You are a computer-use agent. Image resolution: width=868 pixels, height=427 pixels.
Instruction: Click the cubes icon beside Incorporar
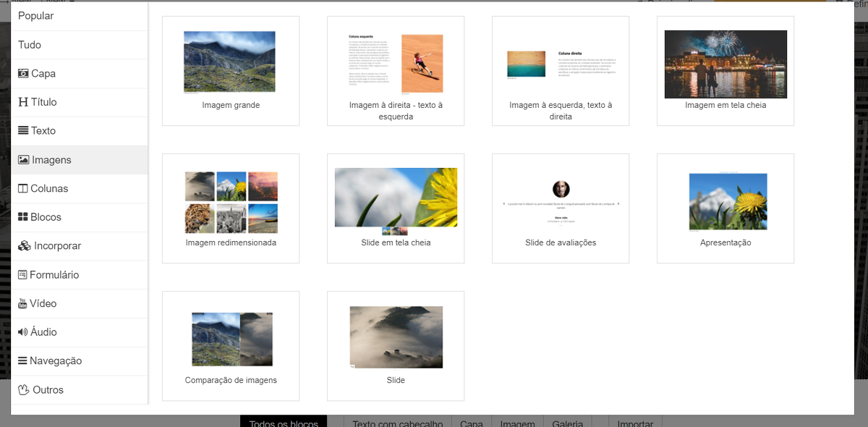24,246
